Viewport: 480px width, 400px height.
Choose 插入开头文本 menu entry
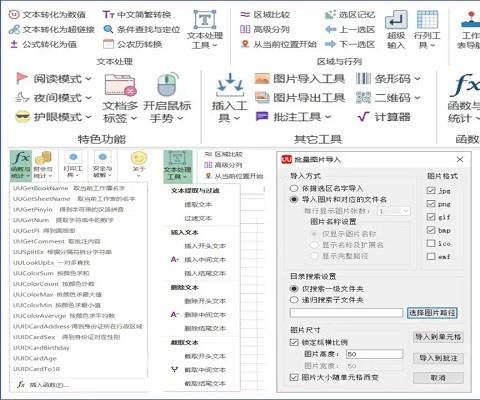(205, 246)
